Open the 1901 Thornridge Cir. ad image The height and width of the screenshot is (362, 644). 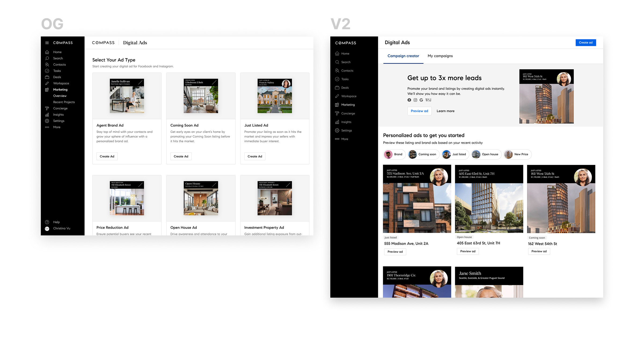[x=417, y=282]
